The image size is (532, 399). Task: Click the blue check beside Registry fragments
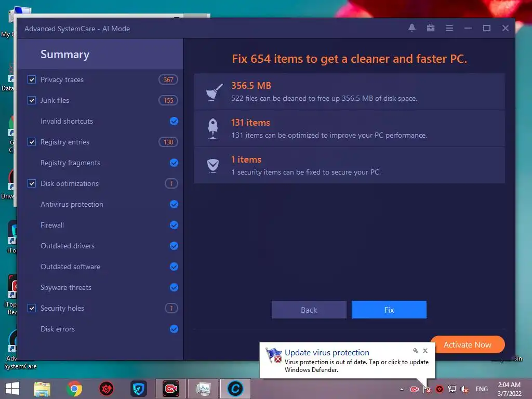(174, 163)
